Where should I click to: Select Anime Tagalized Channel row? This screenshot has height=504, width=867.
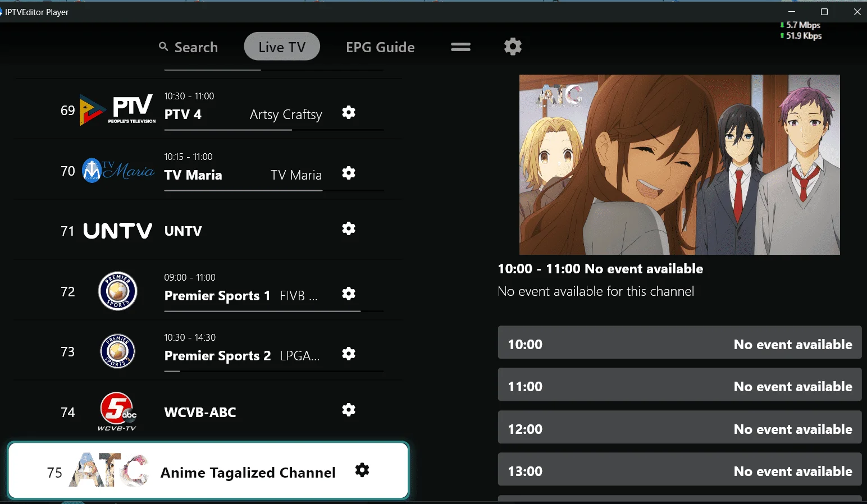point(208,470)
